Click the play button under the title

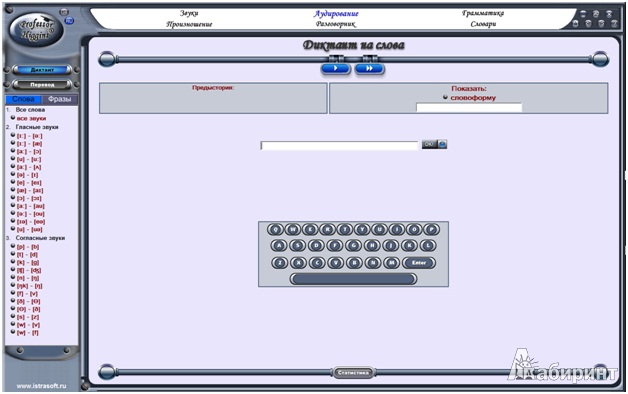click(336, 68)
